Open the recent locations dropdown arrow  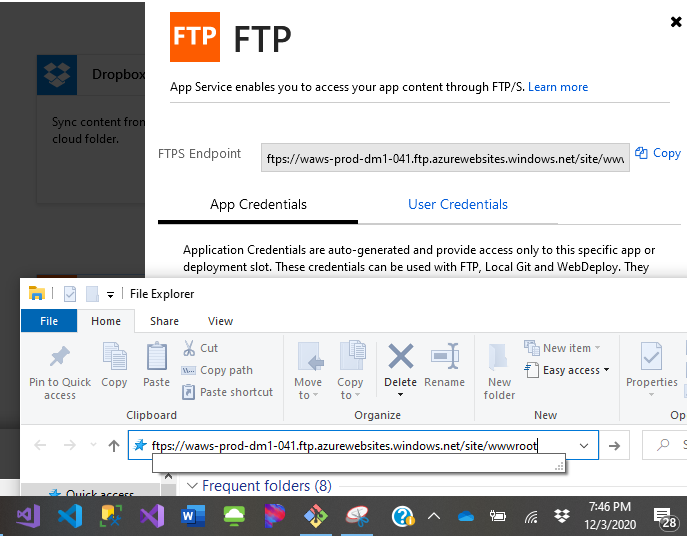click(x=93, y=445)
